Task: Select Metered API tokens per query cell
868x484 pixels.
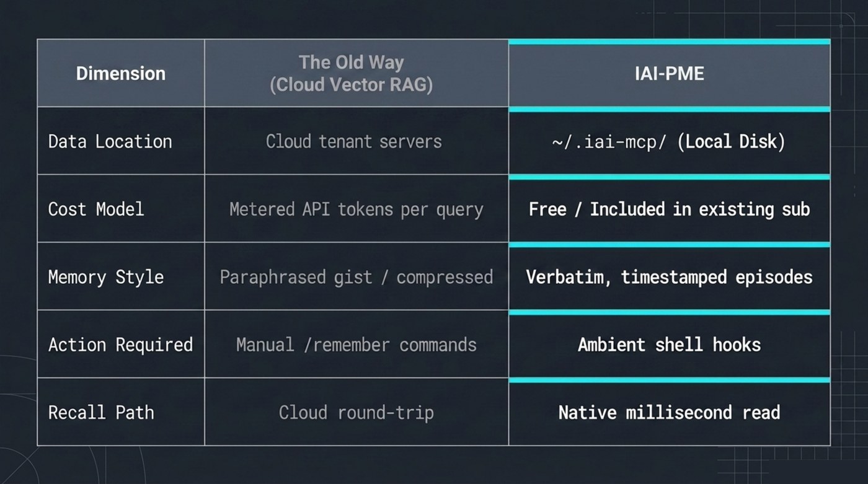Action: point(356,208)
